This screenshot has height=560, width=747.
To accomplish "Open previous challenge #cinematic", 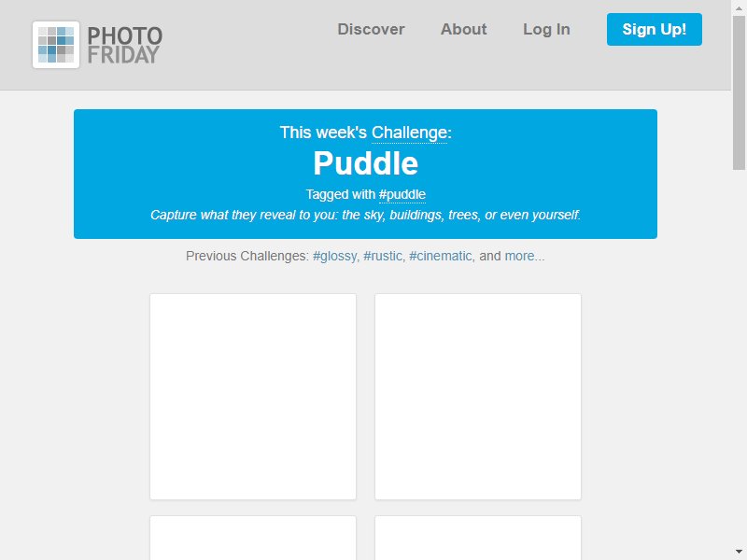I will pyautogui.click(x=440, y=256).
